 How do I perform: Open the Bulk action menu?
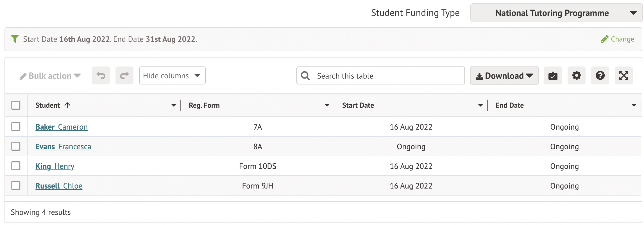[50, 76]
